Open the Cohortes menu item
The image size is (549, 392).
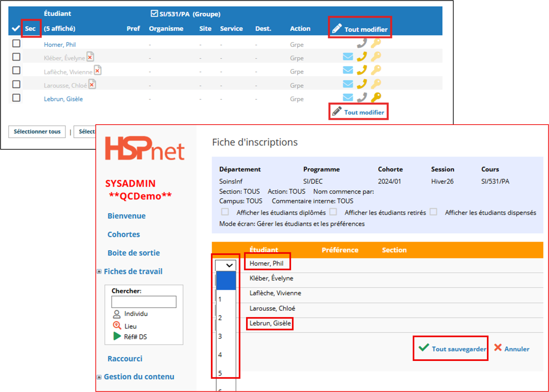[x=124, y=234]
